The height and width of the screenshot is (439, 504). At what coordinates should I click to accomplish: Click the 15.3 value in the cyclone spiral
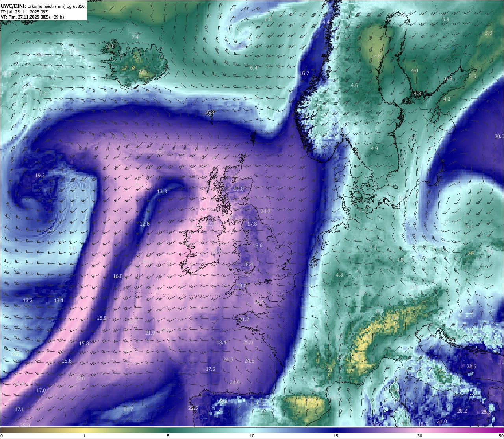tap(49, 229)
